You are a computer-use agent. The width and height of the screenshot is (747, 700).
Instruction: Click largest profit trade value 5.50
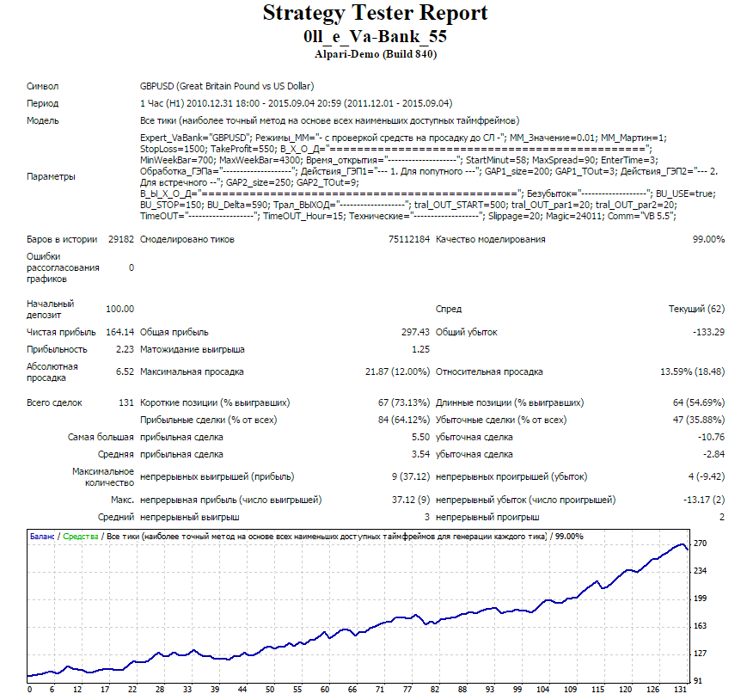coord(420,437)
